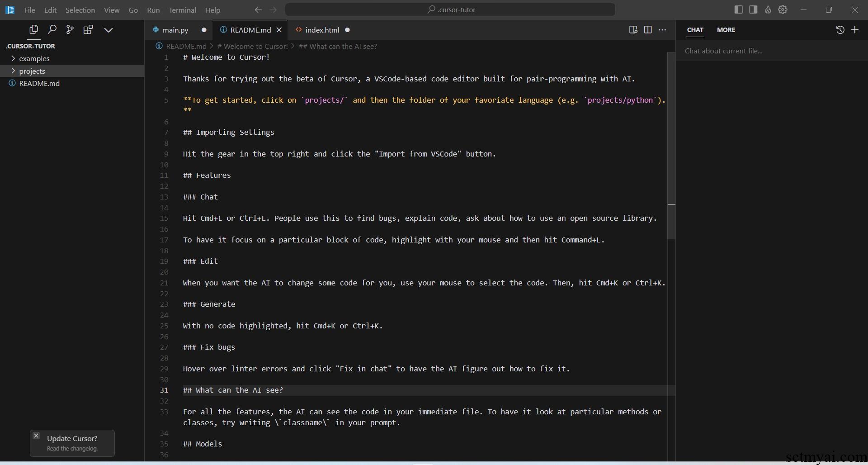Click the Python icon on main.py tab
The width and height of the screenshot is (868, 465).
click(x=156, y=30)
